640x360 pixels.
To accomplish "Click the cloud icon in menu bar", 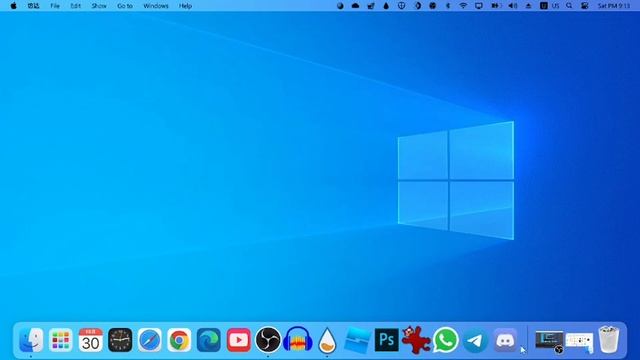I will point(355,6).
